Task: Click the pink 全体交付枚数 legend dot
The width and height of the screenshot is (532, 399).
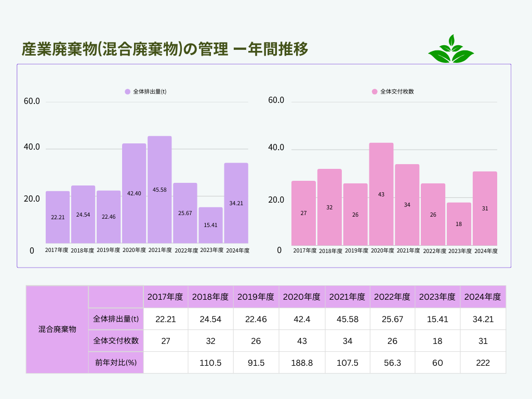Action: pyautogui.click(x=374, y=91)
